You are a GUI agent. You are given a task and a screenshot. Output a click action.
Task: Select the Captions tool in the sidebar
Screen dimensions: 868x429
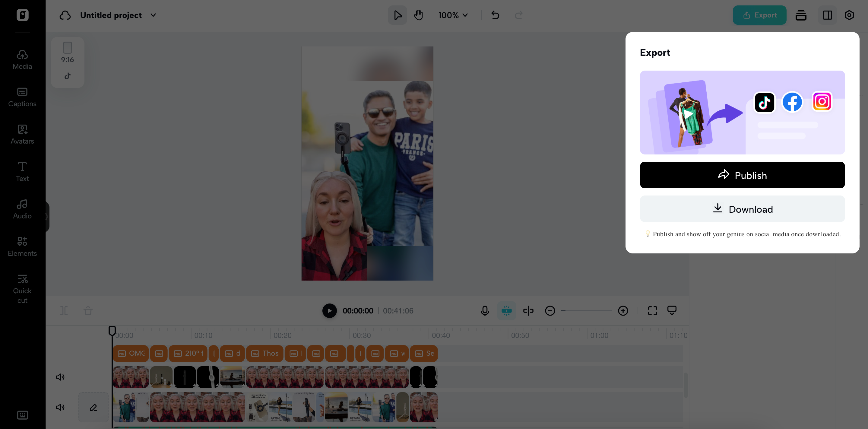click(22, 97)
